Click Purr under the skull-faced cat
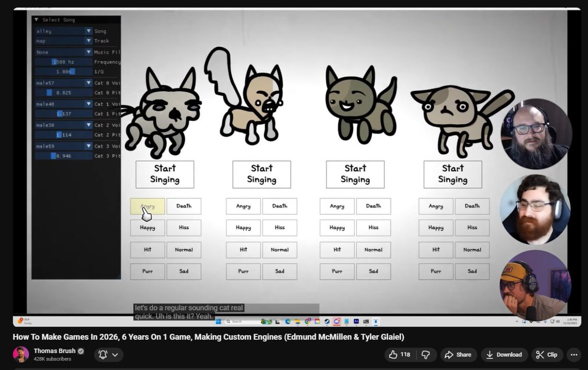This screenshot has height=370, width=588. [147, 271]
